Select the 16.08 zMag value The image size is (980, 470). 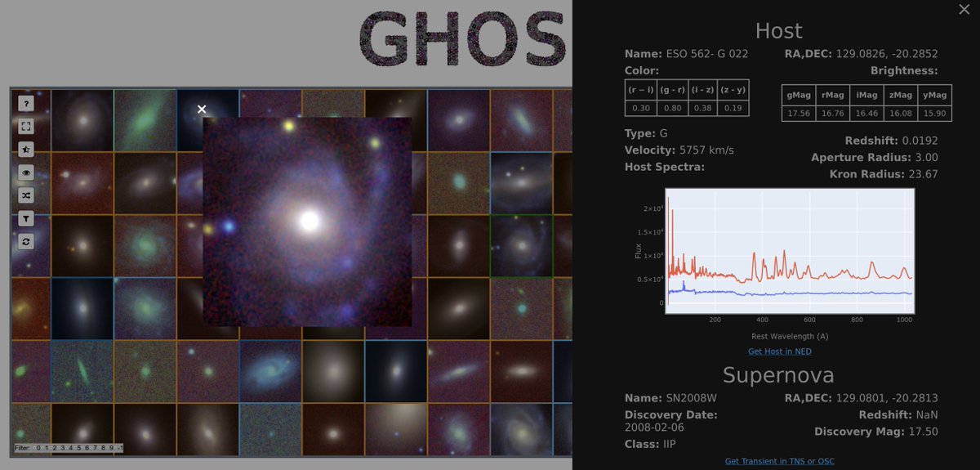point(899,114)
